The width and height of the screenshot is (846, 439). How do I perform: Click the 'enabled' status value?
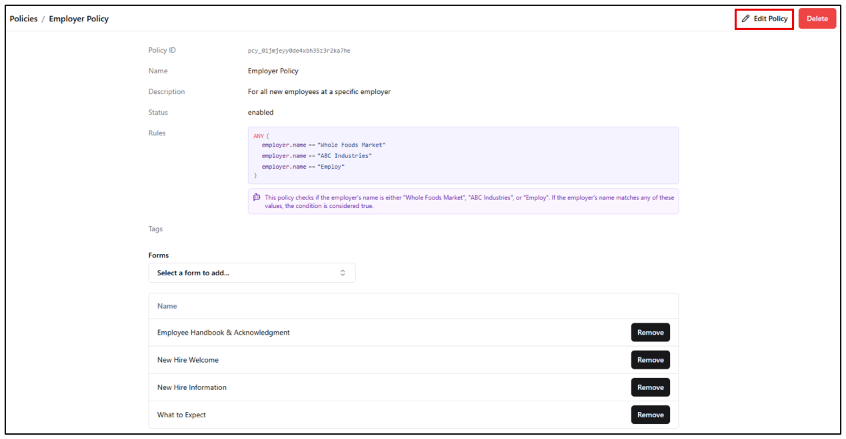pos(261,112)
